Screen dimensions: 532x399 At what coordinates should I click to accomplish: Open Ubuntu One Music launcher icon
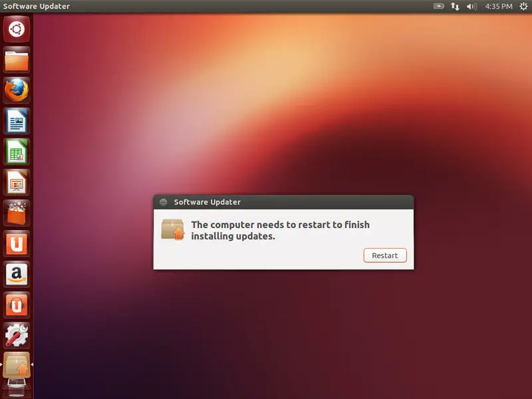(x=16, y=305)
